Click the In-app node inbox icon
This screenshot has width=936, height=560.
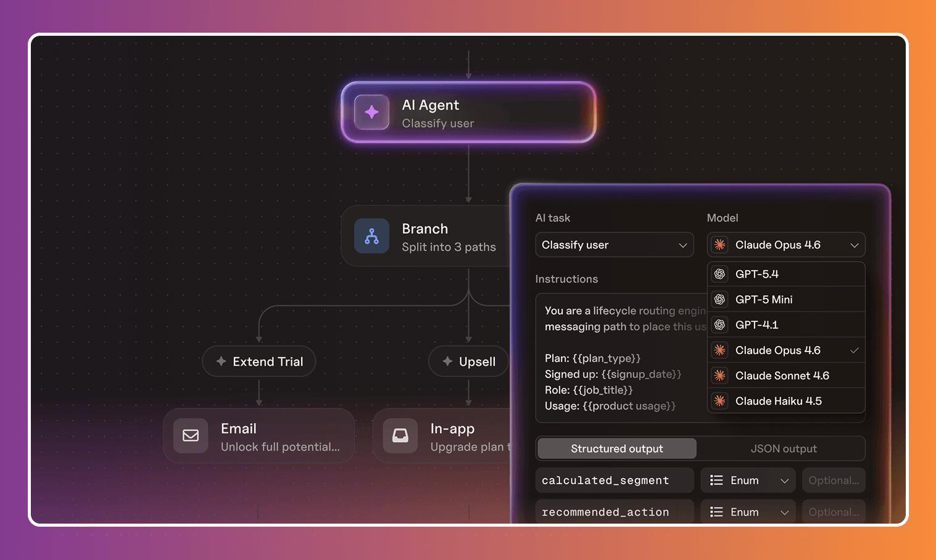400,435
